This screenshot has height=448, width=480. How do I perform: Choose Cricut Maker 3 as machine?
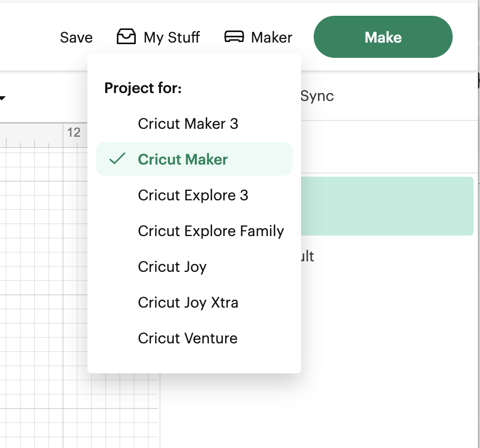(x=188, y=124)
